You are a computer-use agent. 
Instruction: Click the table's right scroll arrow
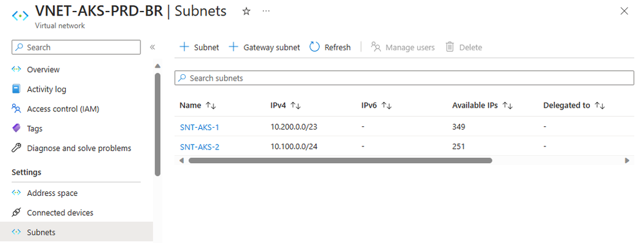627,160
